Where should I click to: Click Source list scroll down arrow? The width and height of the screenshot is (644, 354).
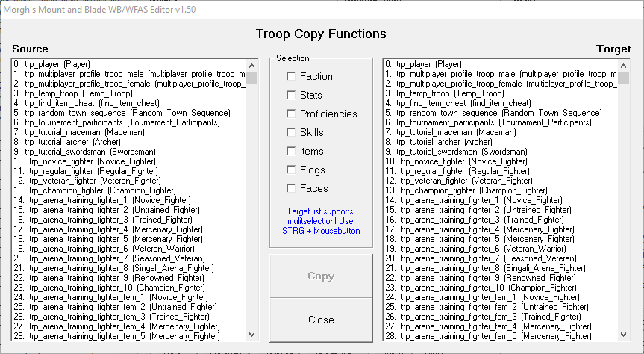pyautogui.click(x=252, y=335)
